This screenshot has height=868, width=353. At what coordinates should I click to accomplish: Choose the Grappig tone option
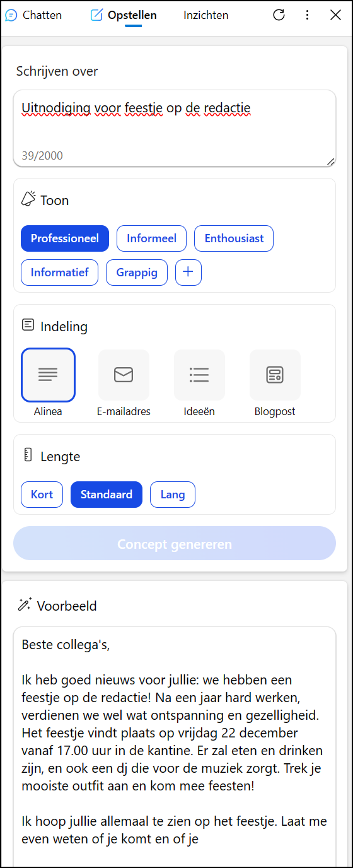137,273
